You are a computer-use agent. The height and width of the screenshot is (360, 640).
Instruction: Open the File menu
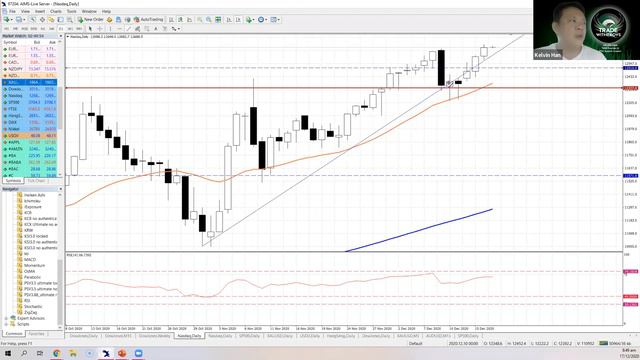(12, 11)
